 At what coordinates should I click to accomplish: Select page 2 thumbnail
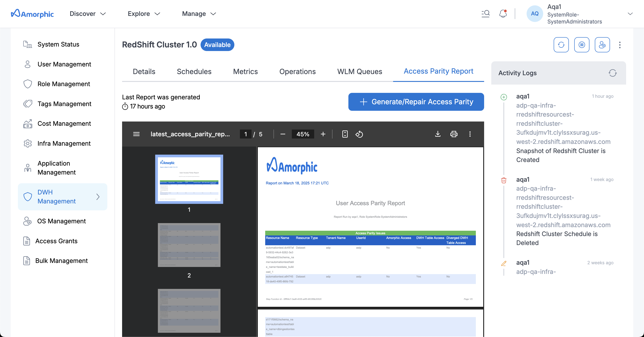189,245
